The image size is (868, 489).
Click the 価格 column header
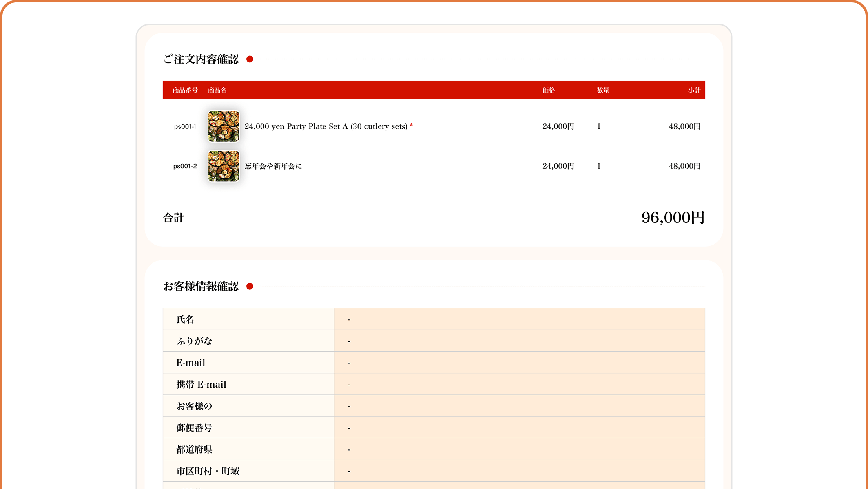549,90
